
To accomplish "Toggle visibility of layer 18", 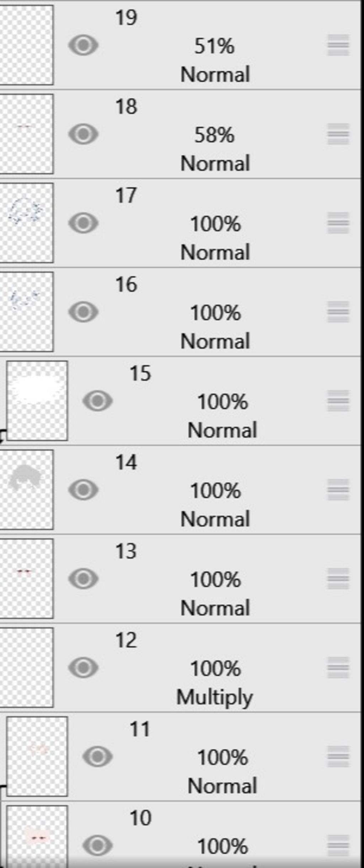I will click(x=83, y=134).
